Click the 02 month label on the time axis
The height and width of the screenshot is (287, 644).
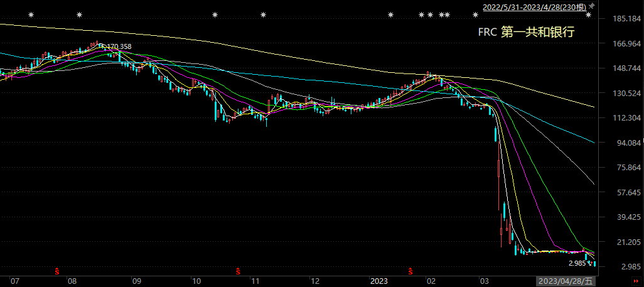coord(431,281)
